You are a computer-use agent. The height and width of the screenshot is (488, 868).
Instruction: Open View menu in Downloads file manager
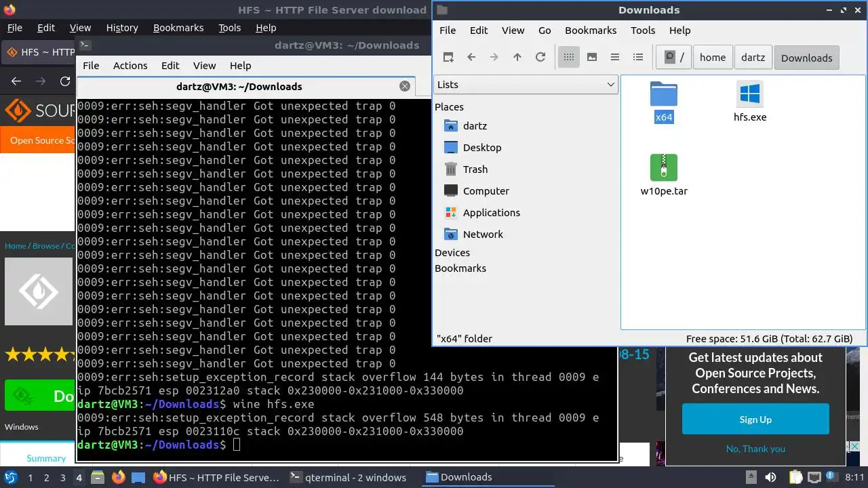click(513, 30)
